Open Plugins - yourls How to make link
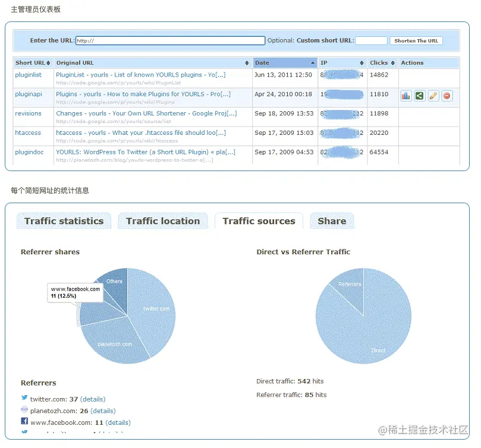Screen dimensions: 481x448 coord(143,94)
